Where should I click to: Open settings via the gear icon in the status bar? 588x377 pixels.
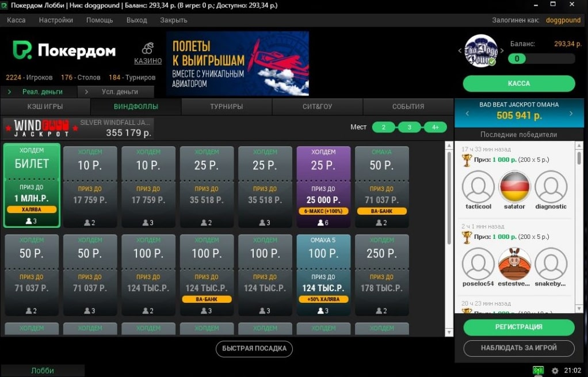click(x=555, y=371)
